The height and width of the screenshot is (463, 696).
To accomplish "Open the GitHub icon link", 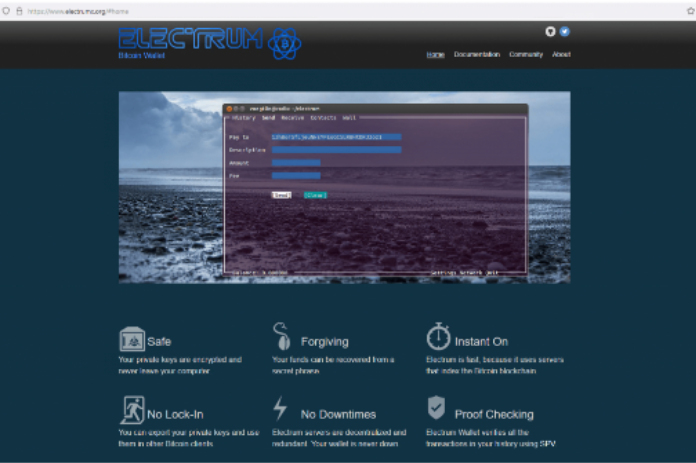I will 550,32.
